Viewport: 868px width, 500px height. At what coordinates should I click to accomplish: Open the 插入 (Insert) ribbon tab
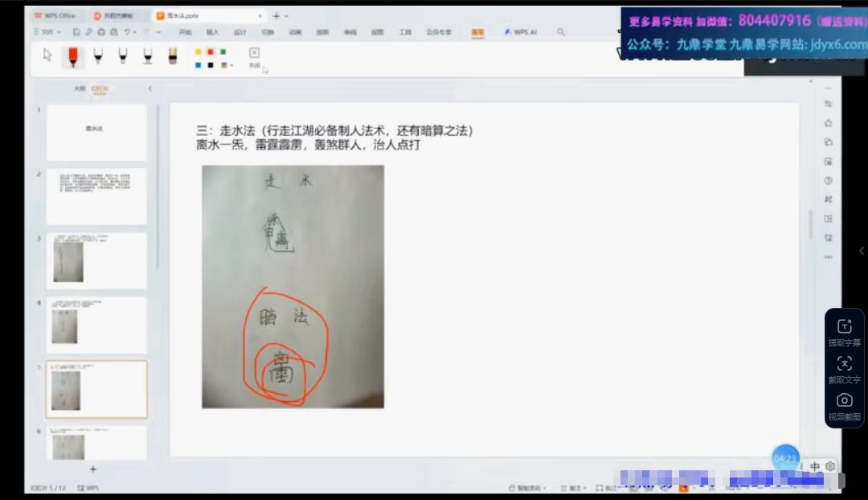coord(212,32)
